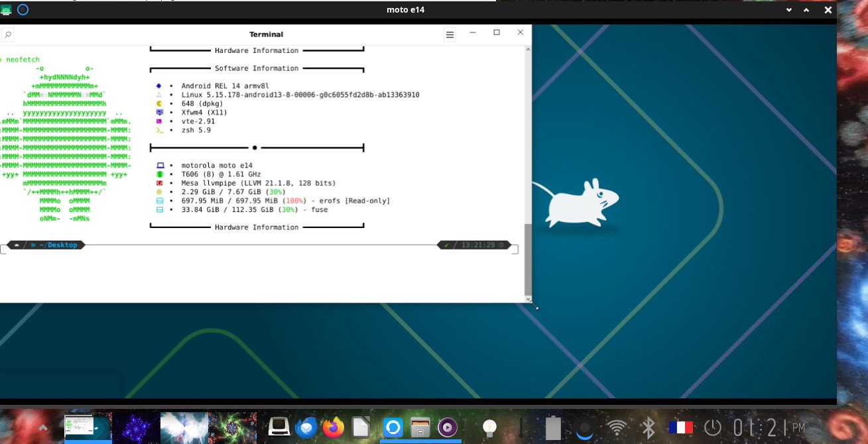The width and height of the screenshot is (868, 444).
Task: Open the Terminal hamburger menu
Action: tap(450, 34)
